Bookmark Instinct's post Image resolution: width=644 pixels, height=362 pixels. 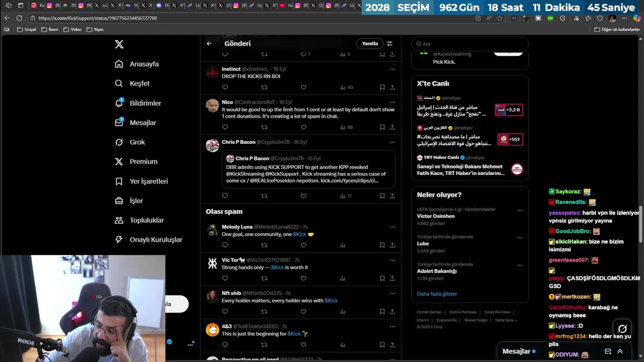click(382, 87)
